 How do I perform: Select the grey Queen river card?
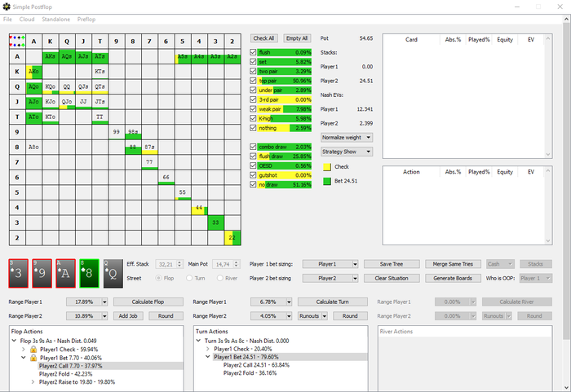(113, 273)
